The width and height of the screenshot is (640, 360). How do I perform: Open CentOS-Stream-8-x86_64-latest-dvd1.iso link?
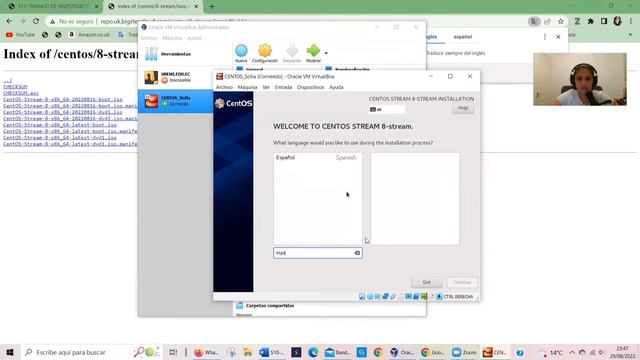pyautogui.click(x=60, y=138)
